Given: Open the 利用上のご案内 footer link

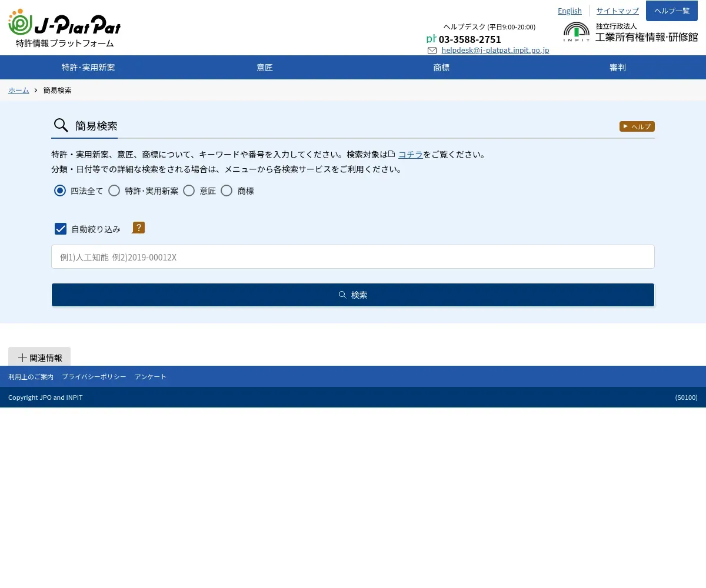Looking at the screenshot, I should [31, 376].
